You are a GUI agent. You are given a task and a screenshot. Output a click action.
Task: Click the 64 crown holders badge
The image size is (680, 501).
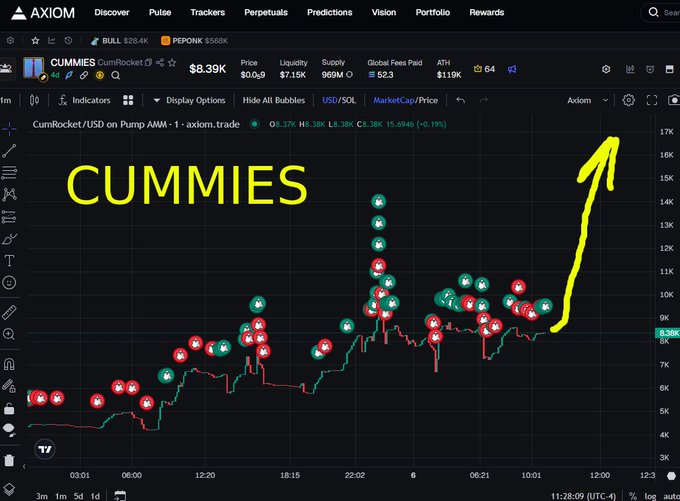(484, 69)
